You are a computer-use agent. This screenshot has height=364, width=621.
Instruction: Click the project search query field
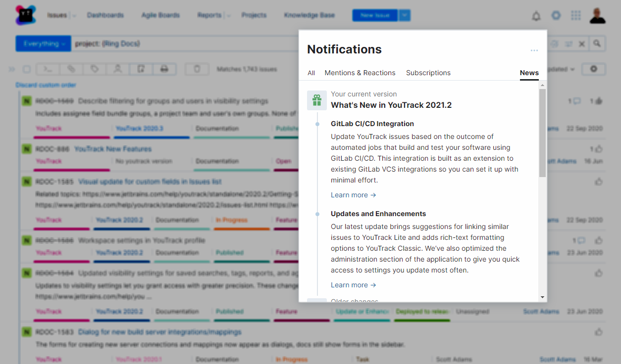tap(183, 44)
